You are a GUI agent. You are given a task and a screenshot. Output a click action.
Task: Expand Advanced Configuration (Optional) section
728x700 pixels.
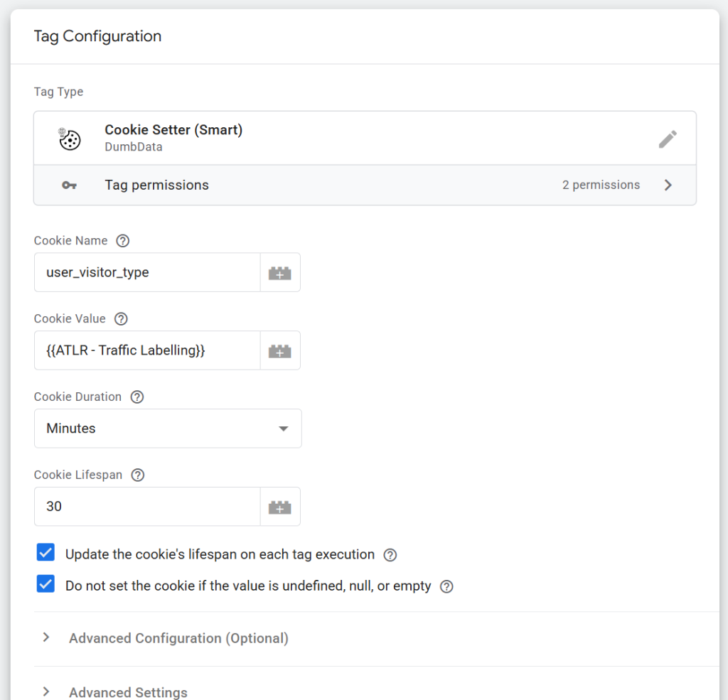coord(178,638)
